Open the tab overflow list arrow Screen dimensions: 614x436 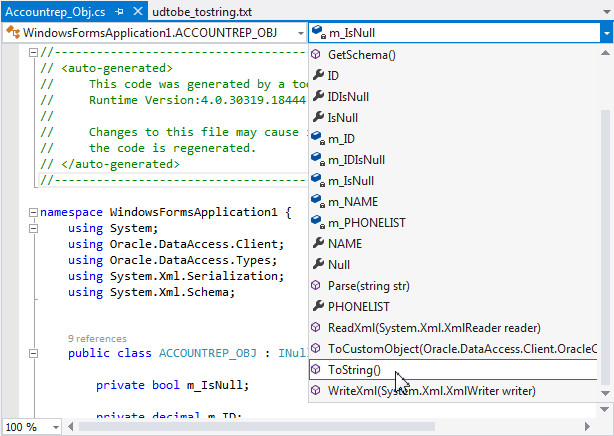pos(607,12)
